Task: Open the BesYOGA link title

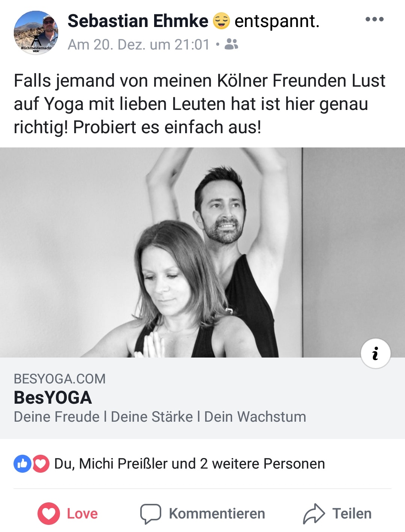Action: tap(53, 398)
